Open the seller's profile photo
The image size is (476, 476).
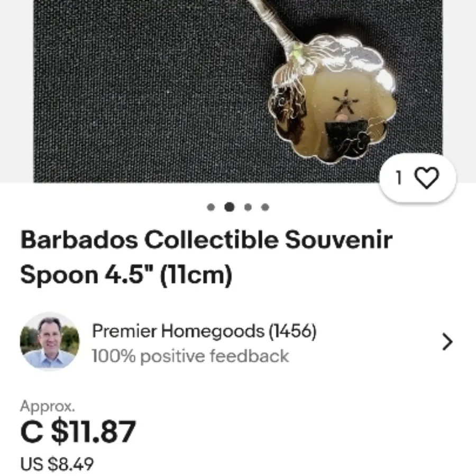[x=50, y=341]
